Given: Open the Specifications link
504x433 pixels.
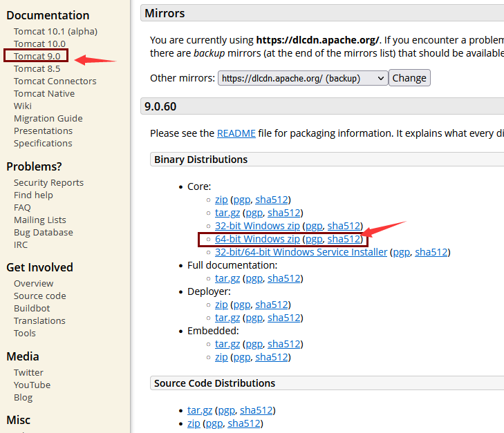Looking at the screenshot, I should [x=43, y=144].
